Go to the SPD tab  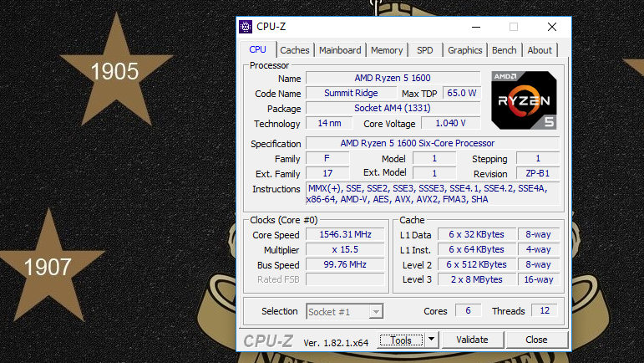click(x=424, y=50)
